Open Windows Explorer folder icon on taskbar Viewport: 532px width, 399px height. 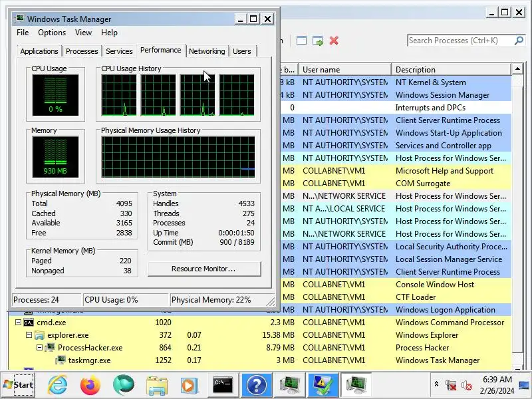click(156, 386)
